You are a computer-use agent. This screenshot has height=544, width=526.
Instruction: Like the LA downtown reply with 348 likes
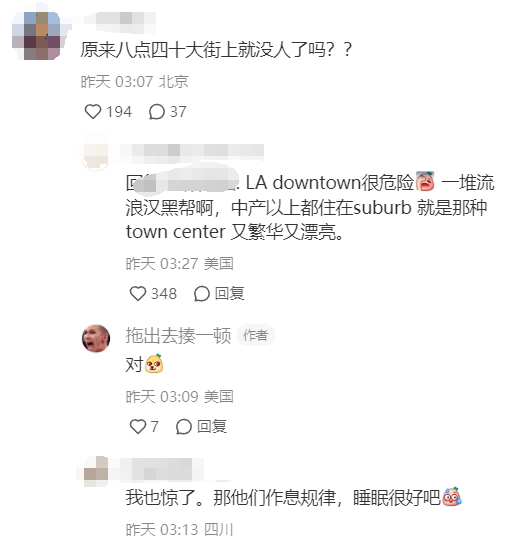(x=138, y=294)
